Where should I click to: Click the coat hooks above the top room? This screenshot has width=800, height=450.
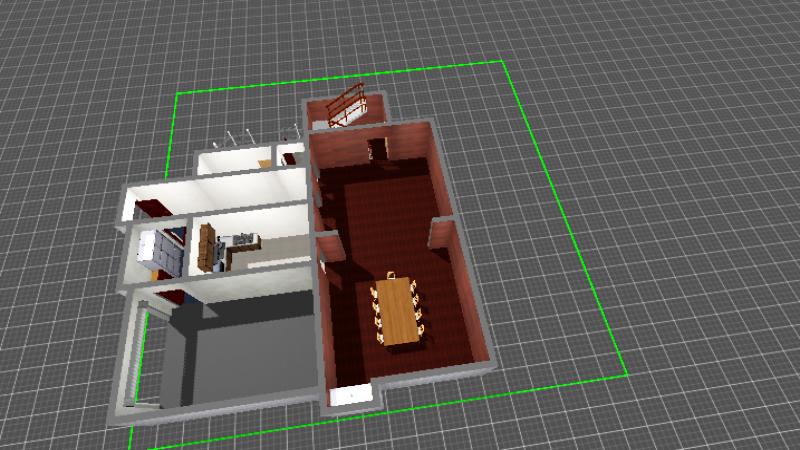click(240, 136)
